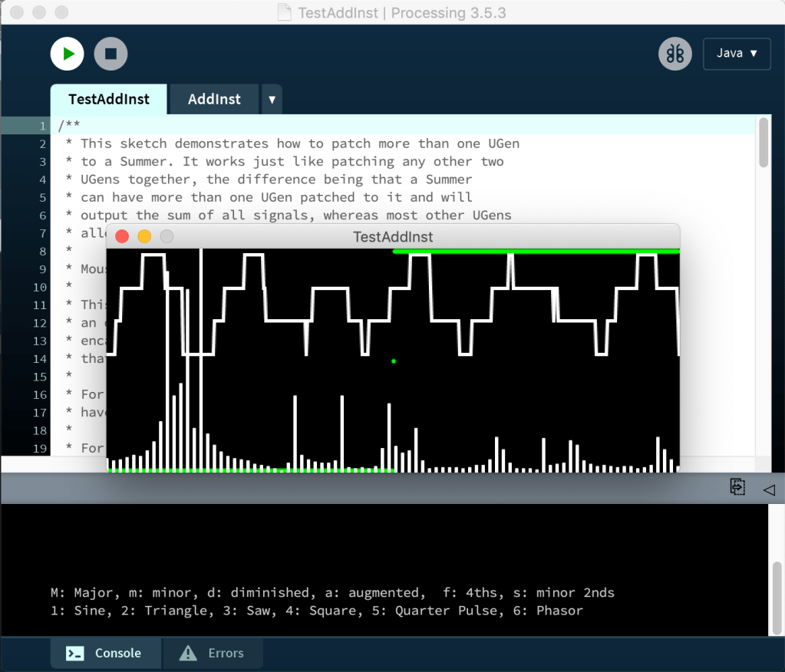Minimize the TestAddInst sketch output window
Image resolution: width=785 pixels, height=672 pixels.
click(x=144, y=236)
